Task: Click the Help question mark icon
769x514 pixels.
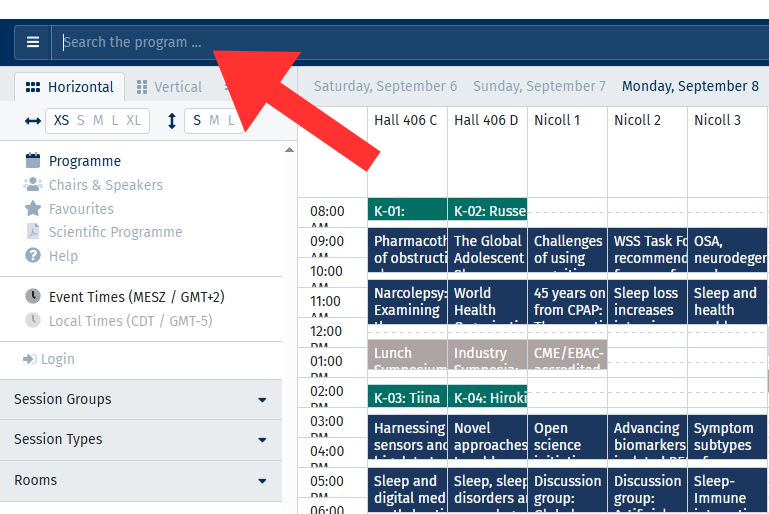Action: click(x=33, y=256)
